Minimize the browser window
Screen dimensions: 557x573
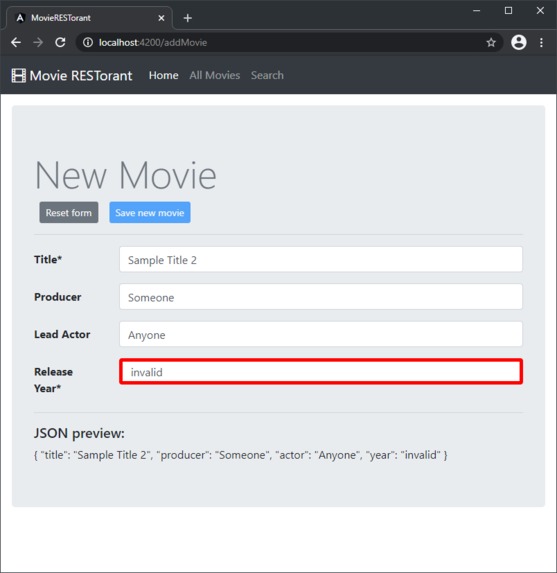coord(476,11)
